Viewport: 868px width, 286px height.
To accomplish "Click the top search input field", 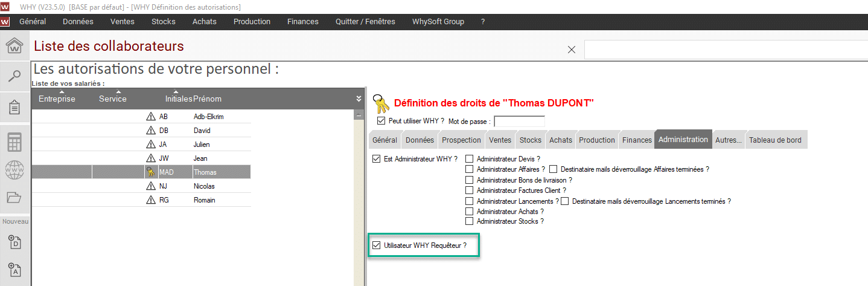I will [x=726, y=50].
